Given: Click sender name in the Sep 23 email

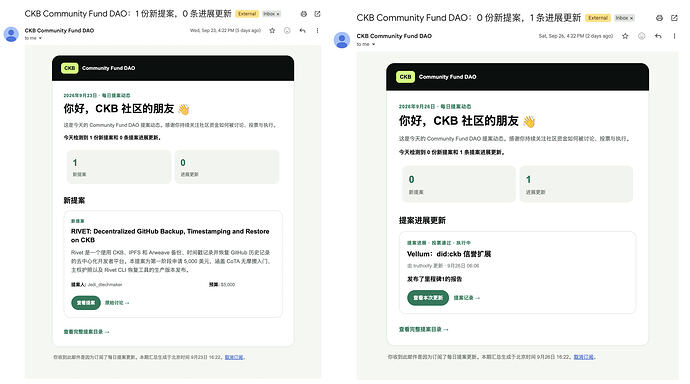Looking at the screenshot, I should 59,30.
